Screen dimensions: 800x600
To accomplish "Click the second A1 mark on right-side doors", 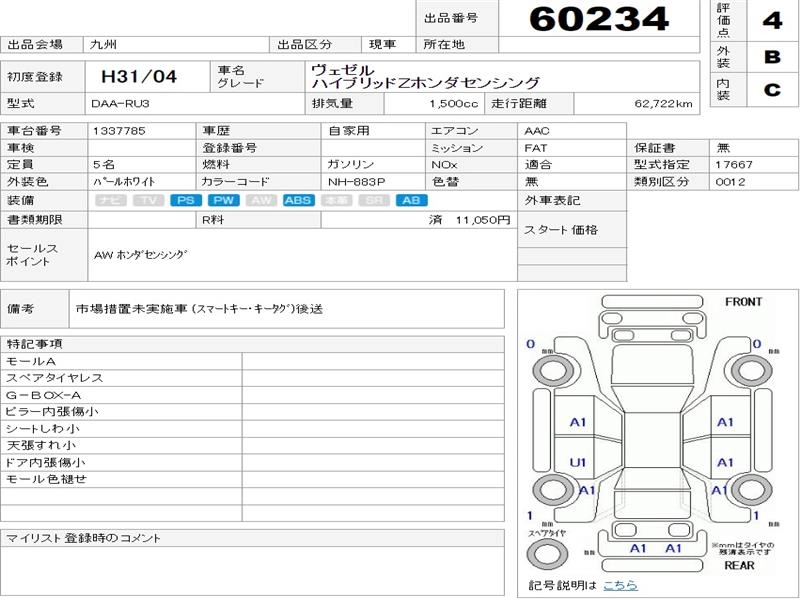I will coord(725,463).
